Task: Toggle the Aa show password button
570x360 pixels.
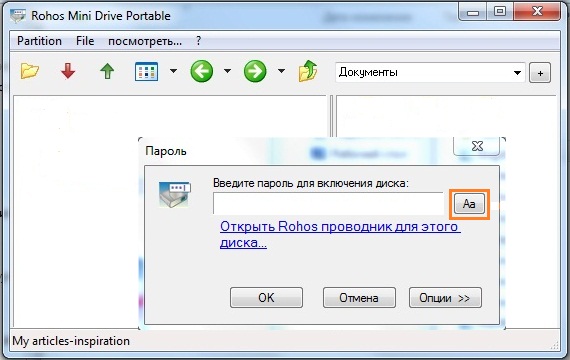Action: [x=469, y=204]
